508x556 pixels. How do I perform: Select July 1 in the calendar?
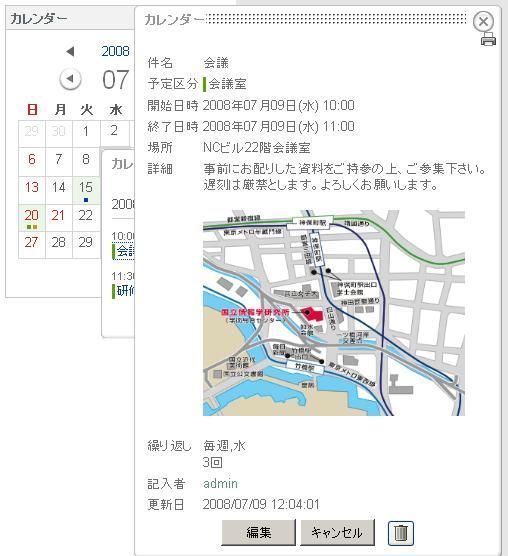[86, 134]
